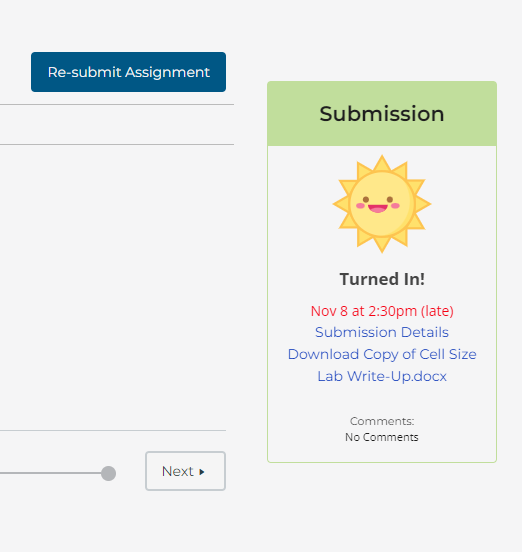Click the empty row between divider lines
The height and width of the screenshot is (552, 522).
click(117, 125)
